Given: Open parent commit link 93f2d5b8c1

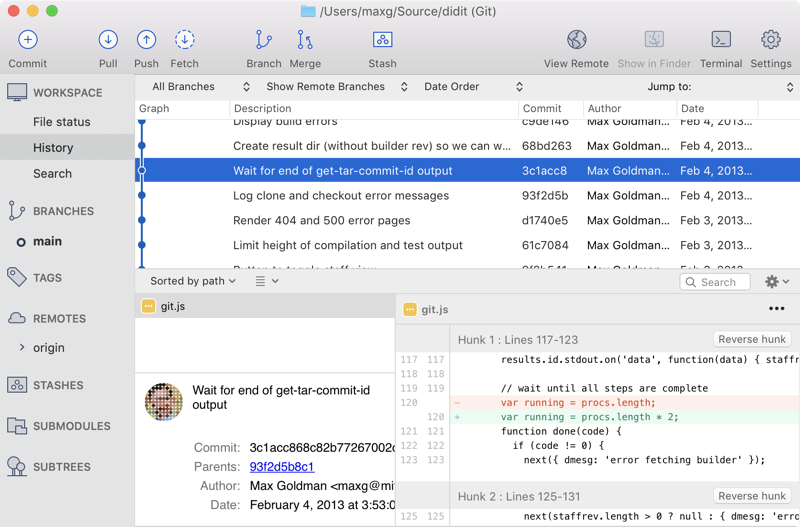Looking at the screenshot, I should coord(282,467).
